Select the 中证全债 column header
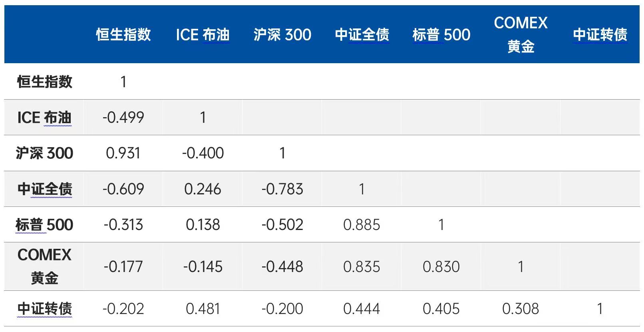Image resolution: width=644 pixels, height=332 pixels. [362, 35]
